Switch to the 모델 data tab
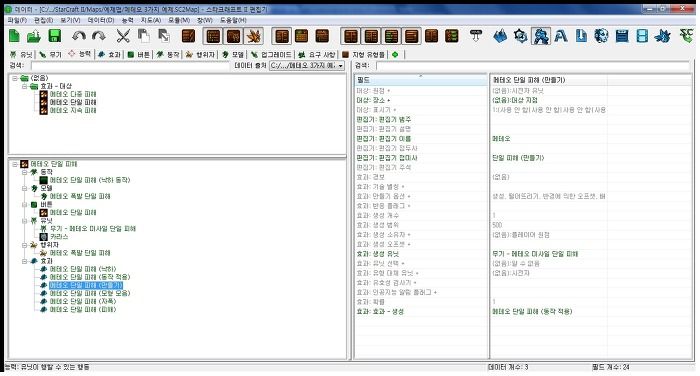Viewport: 700px width, 376px height. 233,54
